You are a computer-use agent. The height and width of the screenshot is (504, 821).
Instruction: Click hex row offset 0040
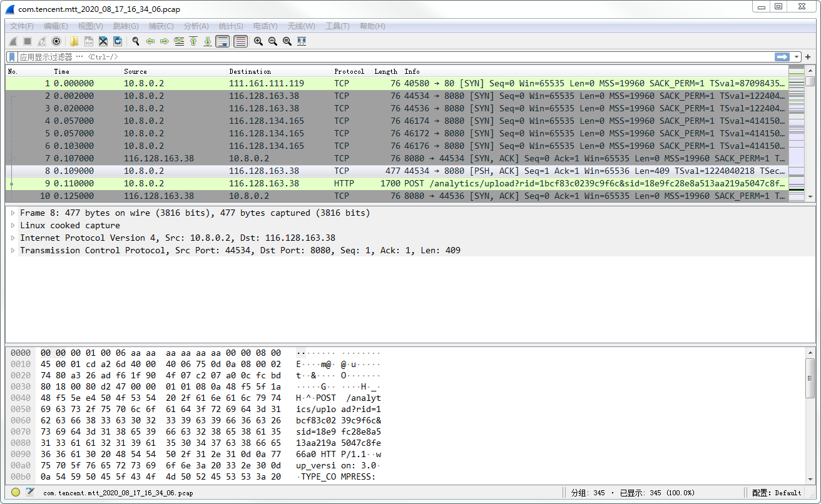pos(21,398)
